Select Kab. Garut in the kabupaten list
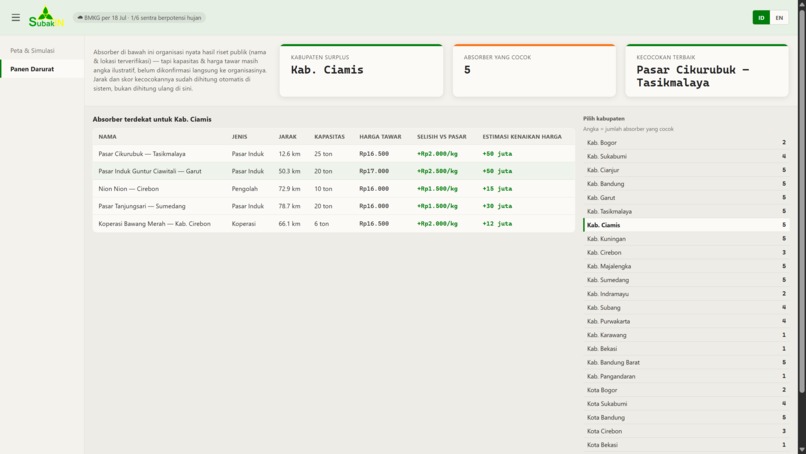The width and height of the screenshot is (806, 454). tap(686, 197)
